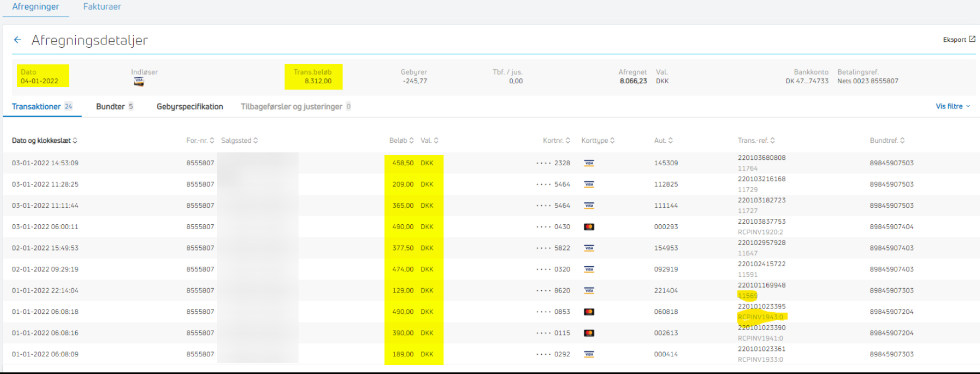Viewport: 980px width, 374px height.
Task: Click Mastercard icon on card 0430 row
Action: pyautogui.click(x=589, y=227)
